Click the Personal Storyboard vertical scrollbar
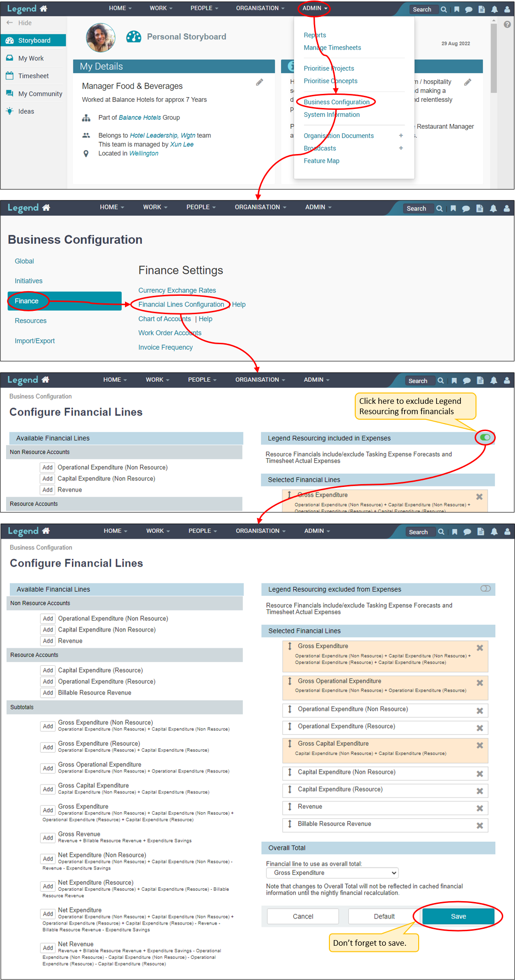Screen dimensions: 515x980 click(x=493, y=57)
